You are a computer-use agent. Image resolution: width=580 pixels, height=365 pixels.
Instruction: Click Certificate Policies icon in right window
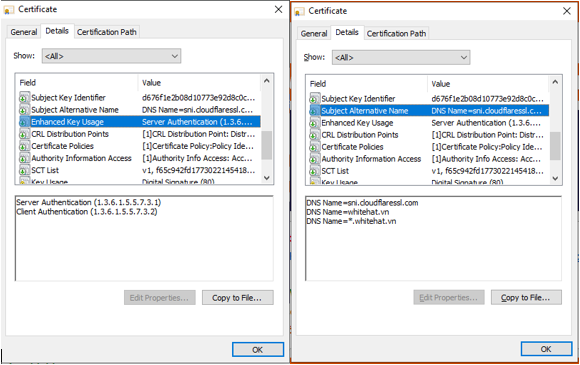coord(314,147)
